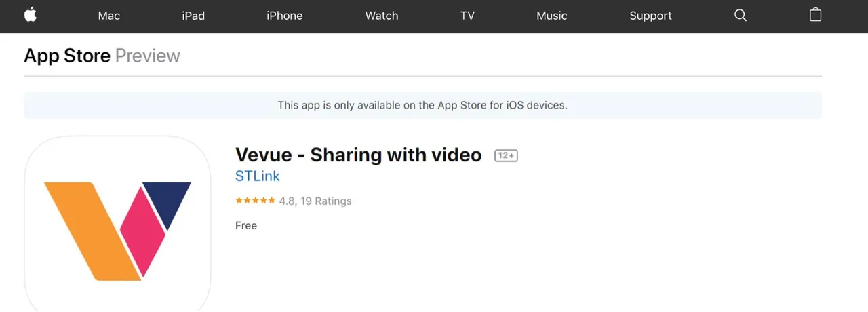The image size is (868, 312).
Task: Open the Support menu item
Action: 650,16
